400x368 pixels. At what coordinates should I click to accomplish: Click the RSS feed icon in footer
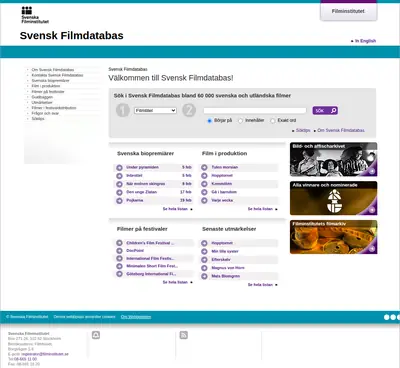184,335
